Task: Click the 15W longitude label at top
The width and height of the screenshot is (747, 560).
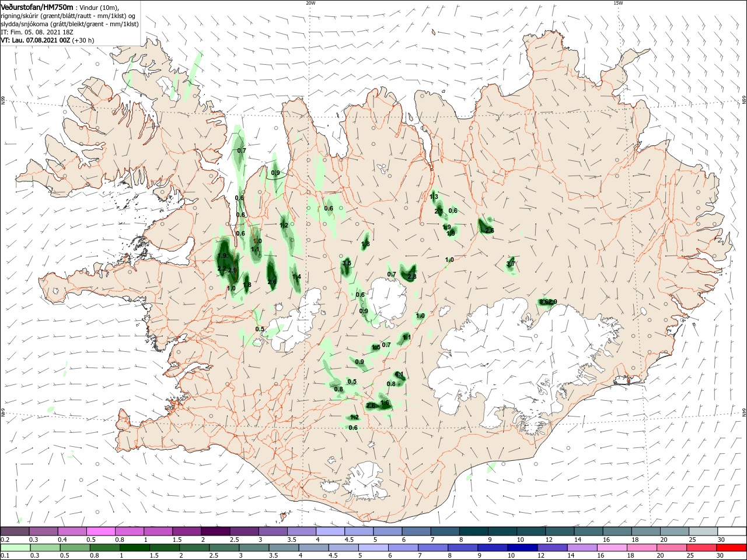Action: pyautogui.click(x=618, y=3)
